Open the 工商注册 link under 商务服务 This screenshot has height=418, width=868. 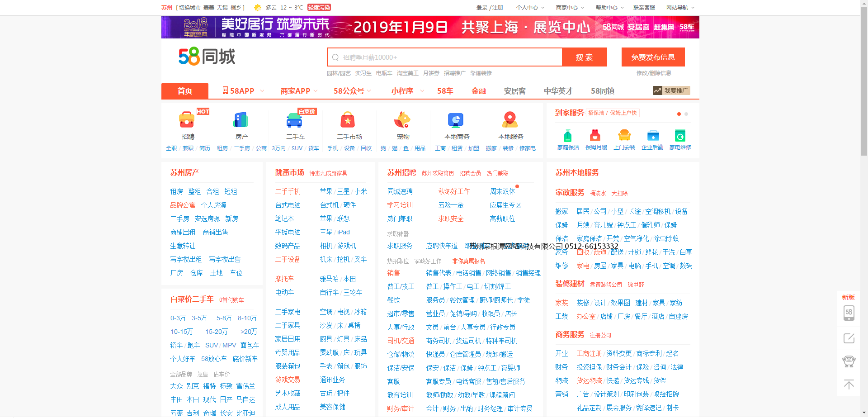pyautogui.click(x=589, y=353)
